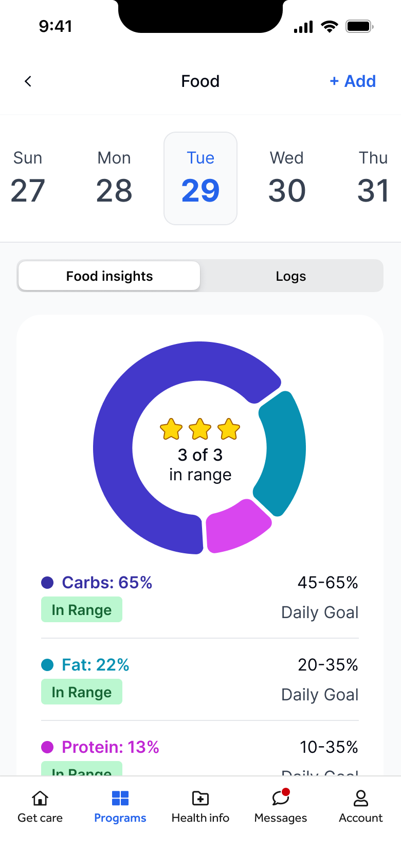This screenshot has width=401, height=868.
Task: Select Wednesday the 30th date
Action: click(x=286, y=177)
